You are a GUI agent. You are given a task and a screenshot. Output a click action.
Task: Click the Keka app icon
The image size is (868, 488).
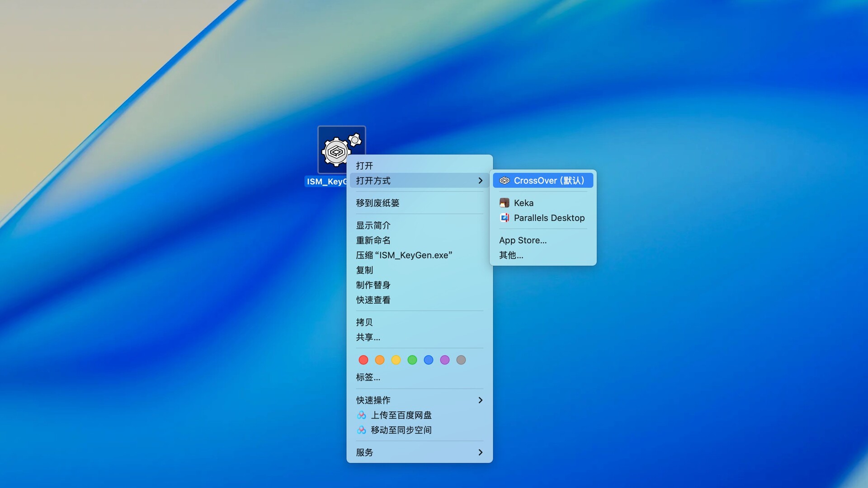[505, 203]
